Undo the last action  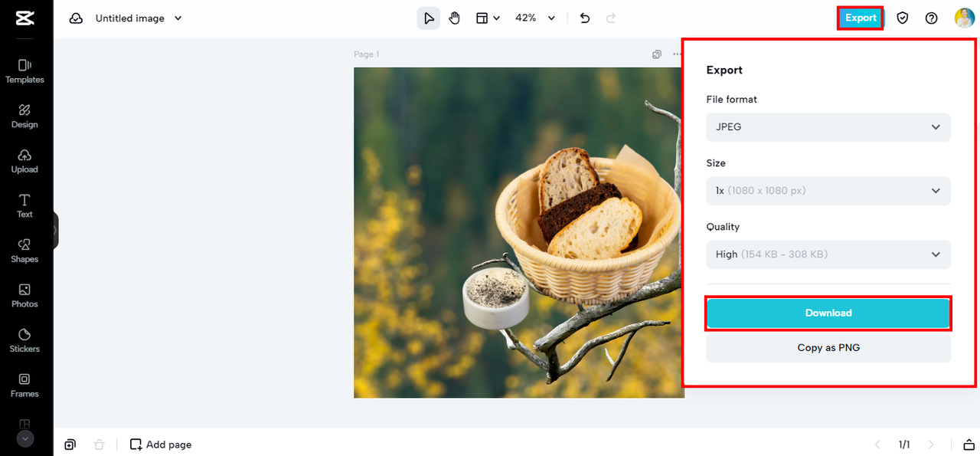pos(585,18)
